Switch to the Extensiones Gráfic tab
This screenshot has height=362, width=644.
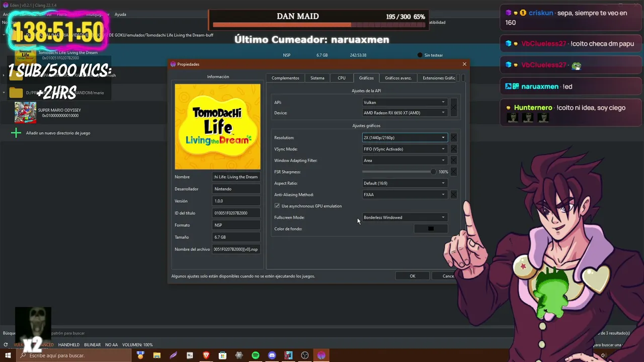coord(439,78)
